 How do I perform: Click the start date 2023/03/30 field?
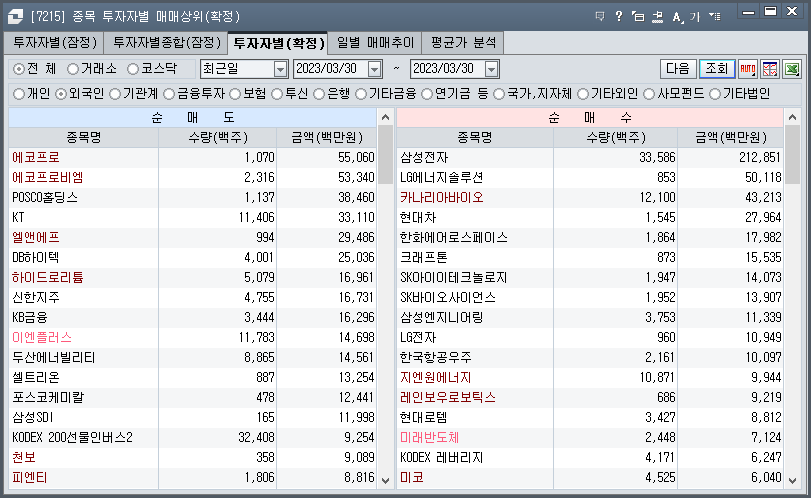coord(331,69)
